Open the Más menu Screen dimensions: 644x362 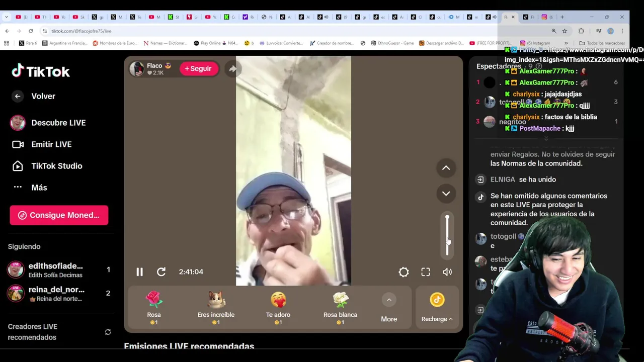30,188
